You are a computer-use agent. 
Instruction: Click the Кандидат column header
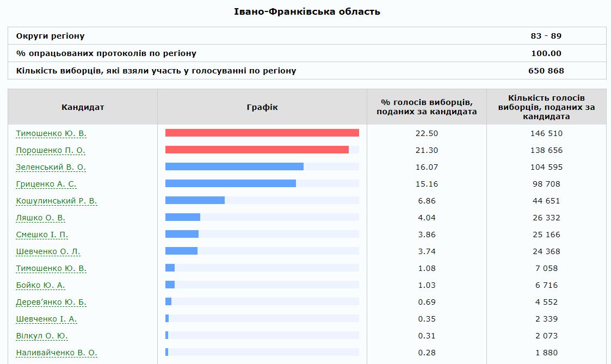(x=83, y=107)
